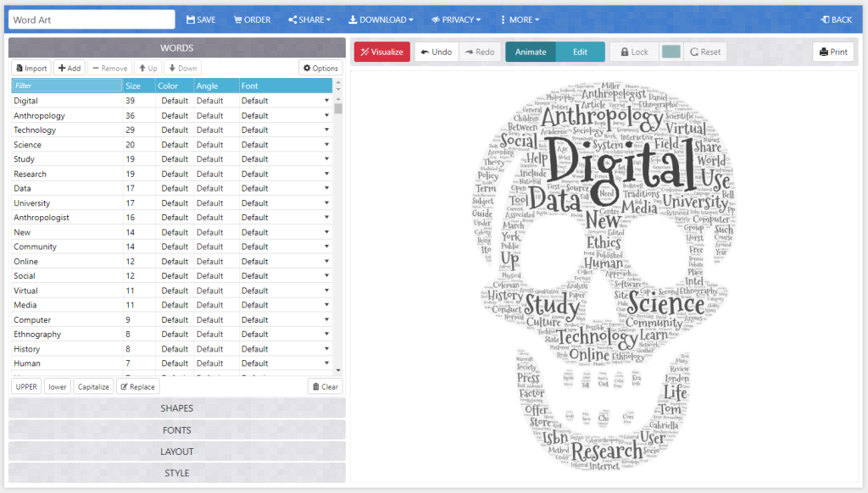Open the Angle dropdown for Anthropology

[214, 115]
